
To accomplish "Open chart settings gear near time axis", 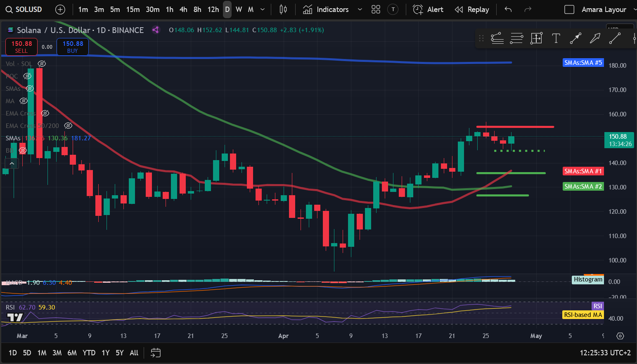I will (x=620, y=336).
